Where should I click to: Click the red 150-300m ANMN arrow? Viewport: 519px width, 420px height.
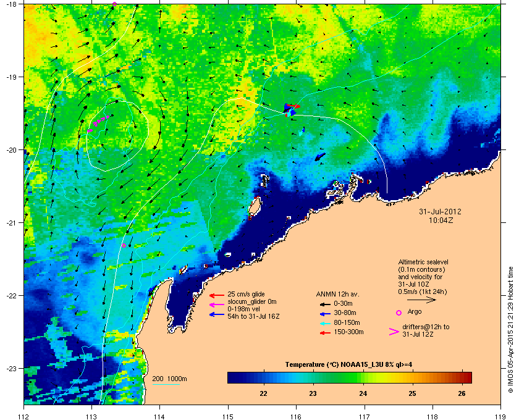pos(325,333)
